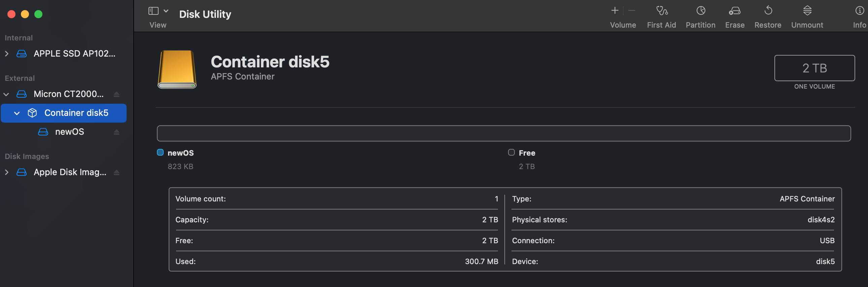Add a volume with the plus icon
The height and width of the screenshot is (287, 868).
(x=614, y=11)
